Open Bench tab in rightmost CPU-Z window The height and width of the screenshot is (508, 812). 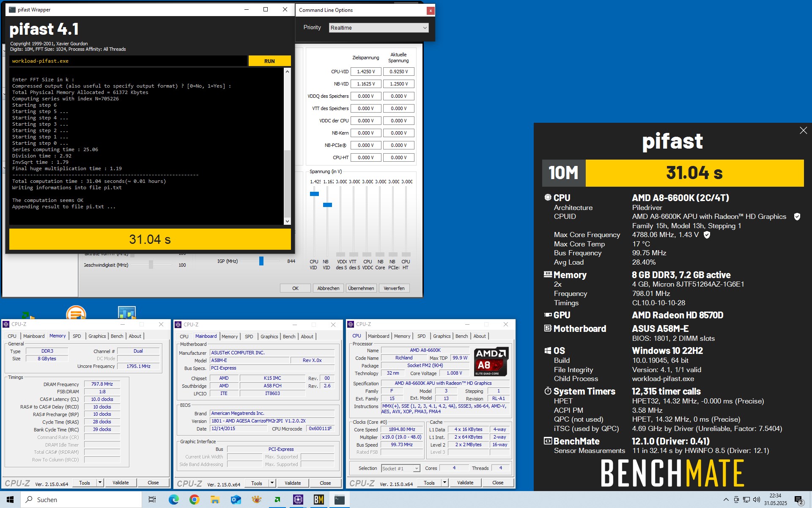pyautogui.click(x=461, y=336)
